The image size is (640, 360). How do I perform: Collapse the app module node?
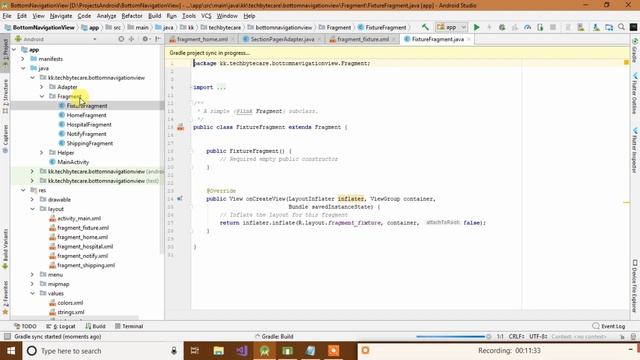click(x=14, y=49)
